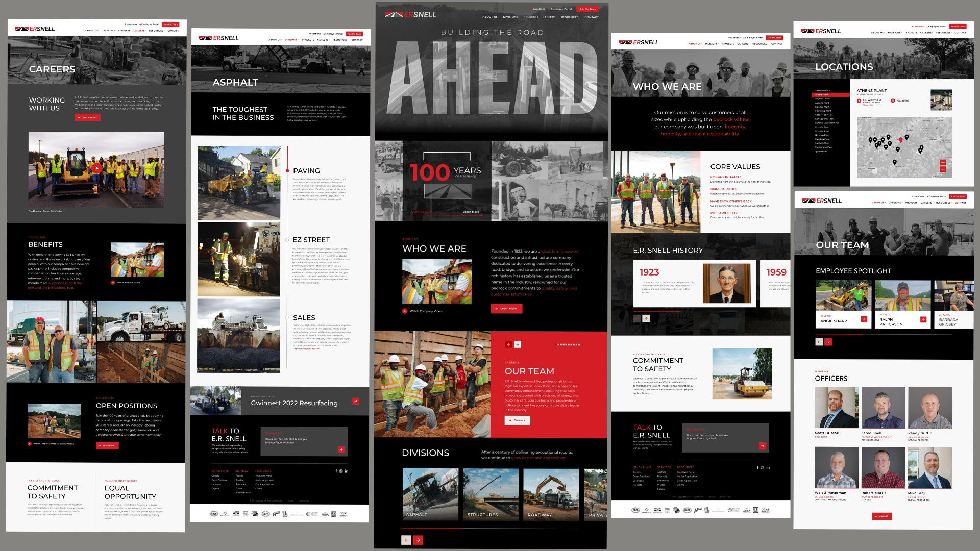Click next arrow under E.R. Snell History
This screenshot has height=551, width=980.
[x=646, y=318]
